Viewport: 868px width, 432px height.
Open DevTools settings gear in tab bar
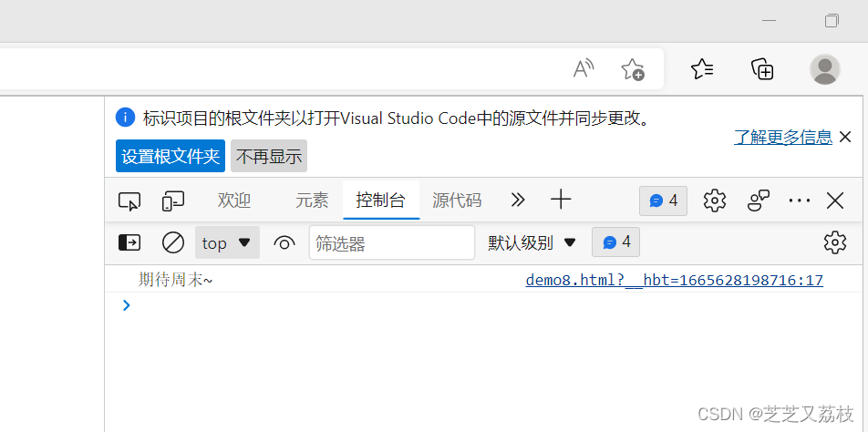click(x=715, y=201)
